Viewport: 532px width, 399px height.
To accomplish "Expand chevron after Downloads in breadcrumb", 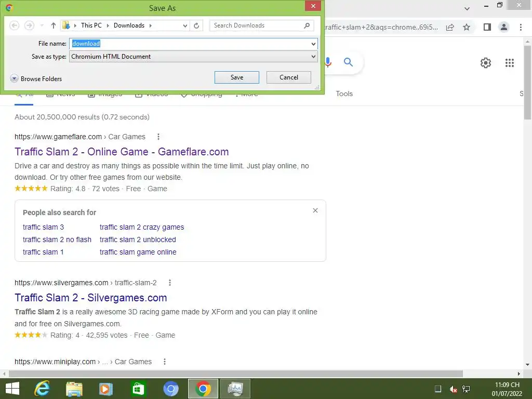I will point(150,25).
